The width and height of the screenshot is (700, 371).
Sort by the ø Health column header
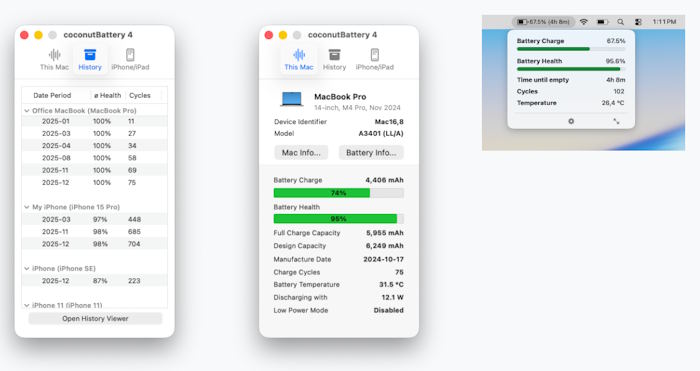click(x=108, y=96)
